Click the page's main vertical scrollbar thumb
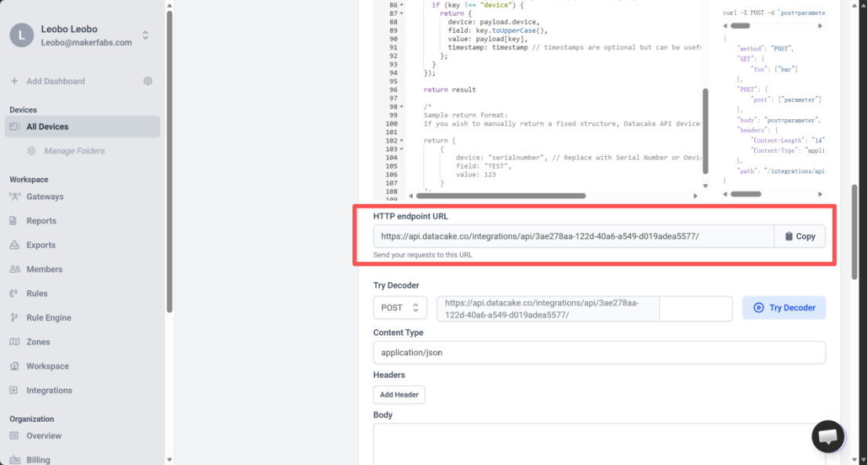 coord(855,232)
